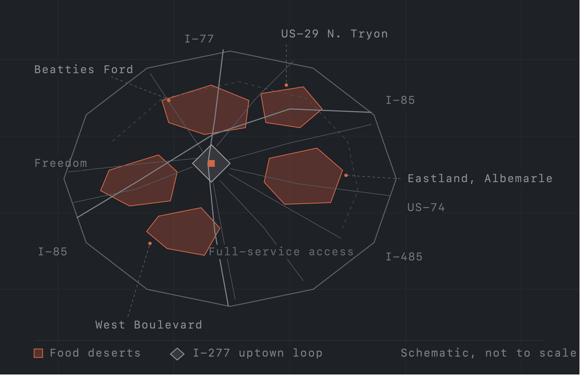
Task: Select the orange square at uptown center
Action: click(x=211, y=163)
